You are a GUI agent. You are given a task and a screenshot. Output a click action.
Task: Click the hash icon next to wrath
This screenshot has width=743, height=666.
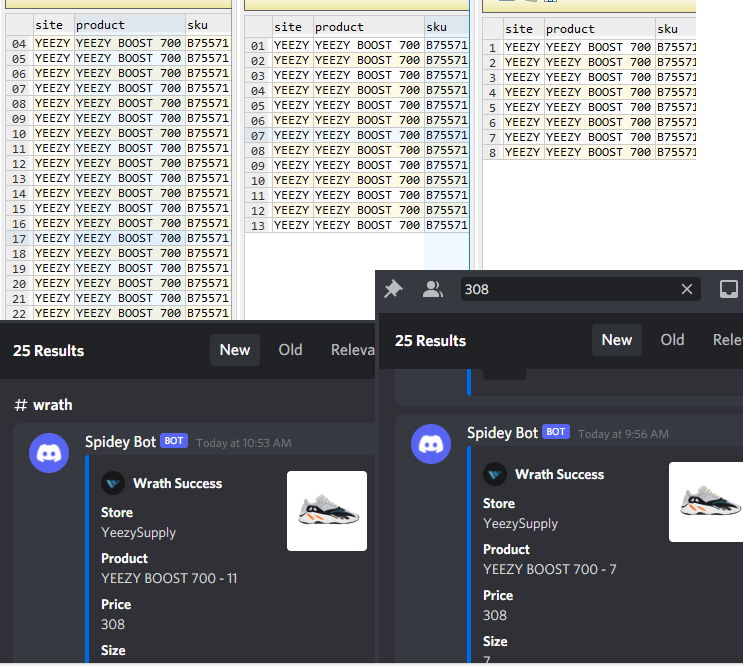pyautogui.click(x=21, y=405)
